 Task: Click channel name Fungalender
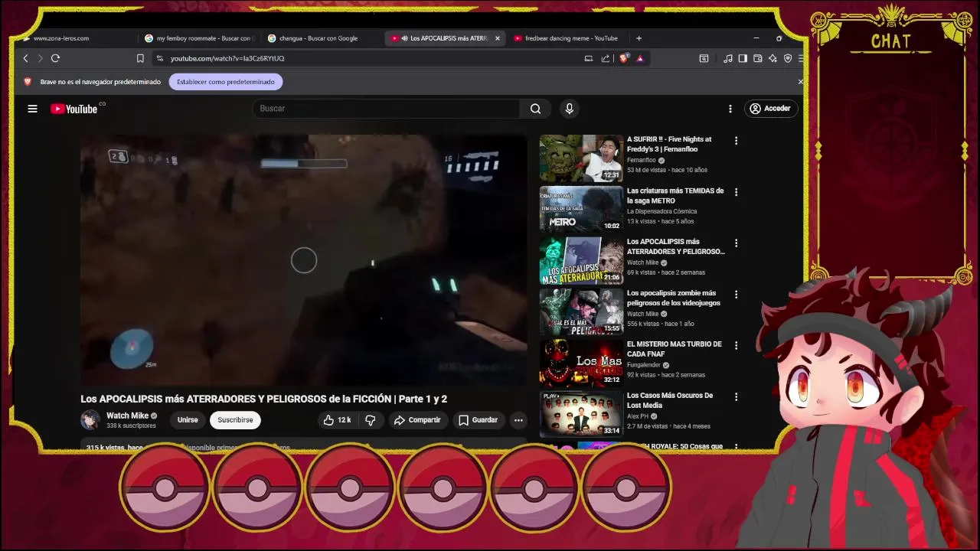644,365
